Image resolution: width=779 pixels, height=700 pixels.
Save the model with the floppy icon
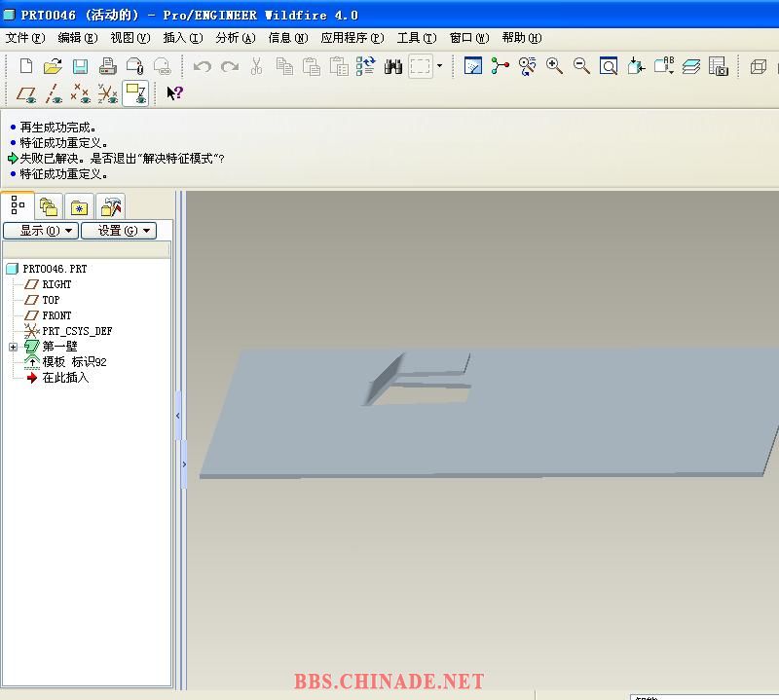click(x=80, y=66)
